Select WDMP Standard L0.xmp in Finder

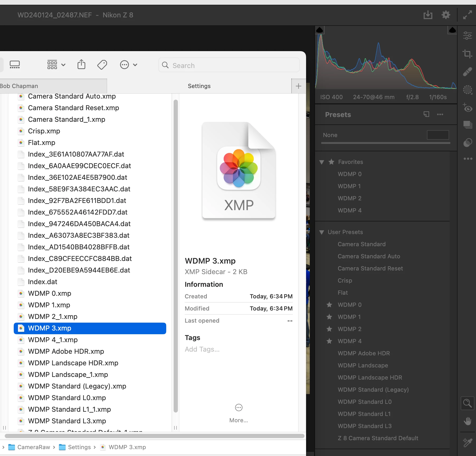(90, 398)
